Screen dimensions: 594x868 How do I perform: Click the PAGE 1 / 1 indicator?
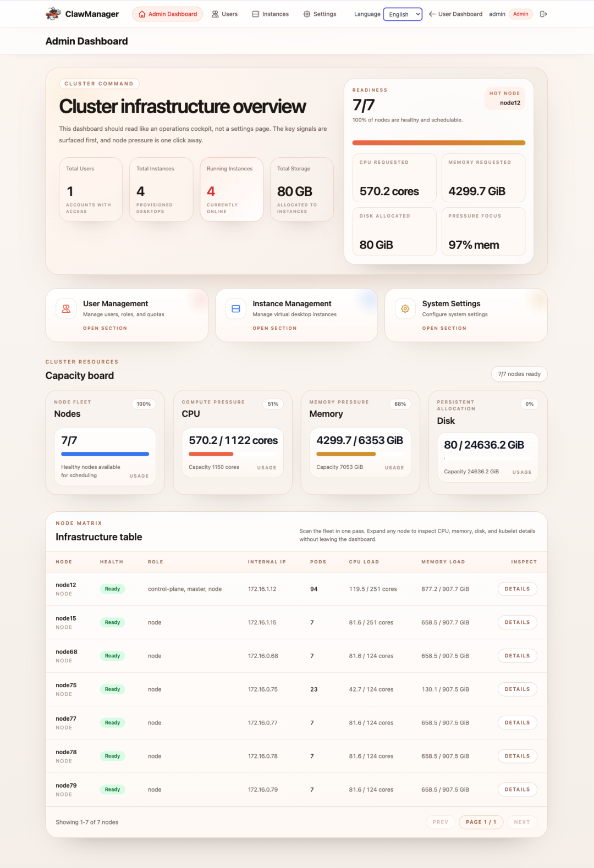[x=481, y=822]
